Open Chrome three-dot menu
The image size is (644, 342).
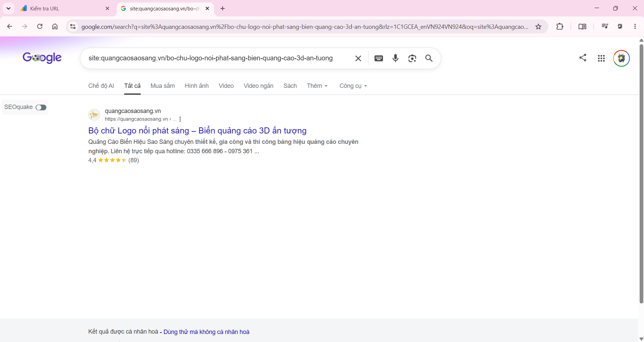point(635,26)
